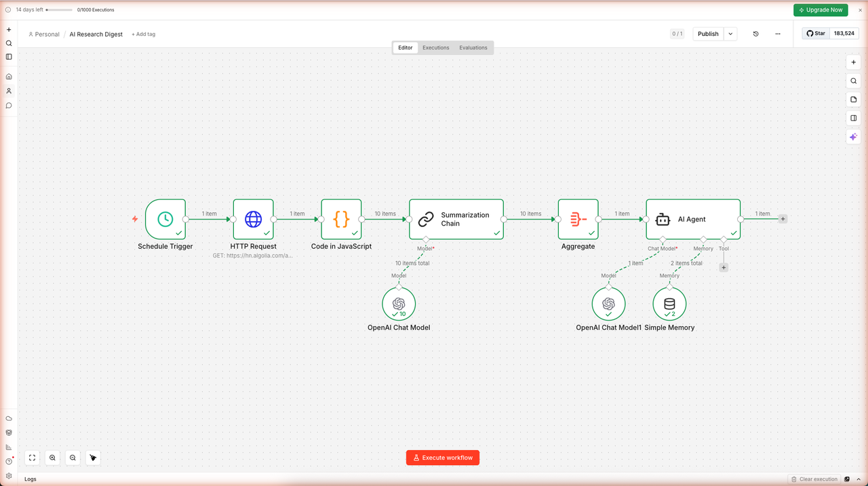Toggle the canvas pointer selection mode

[93, 458]
